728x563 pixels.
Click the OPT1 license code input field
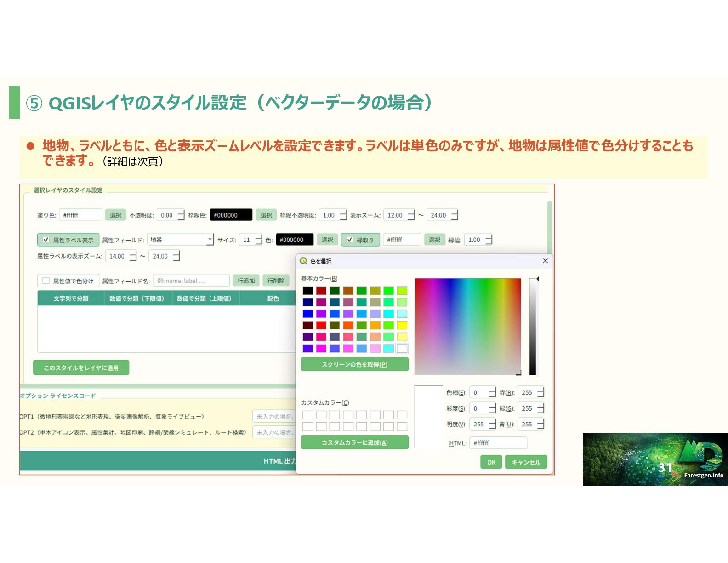pos(274,416)
